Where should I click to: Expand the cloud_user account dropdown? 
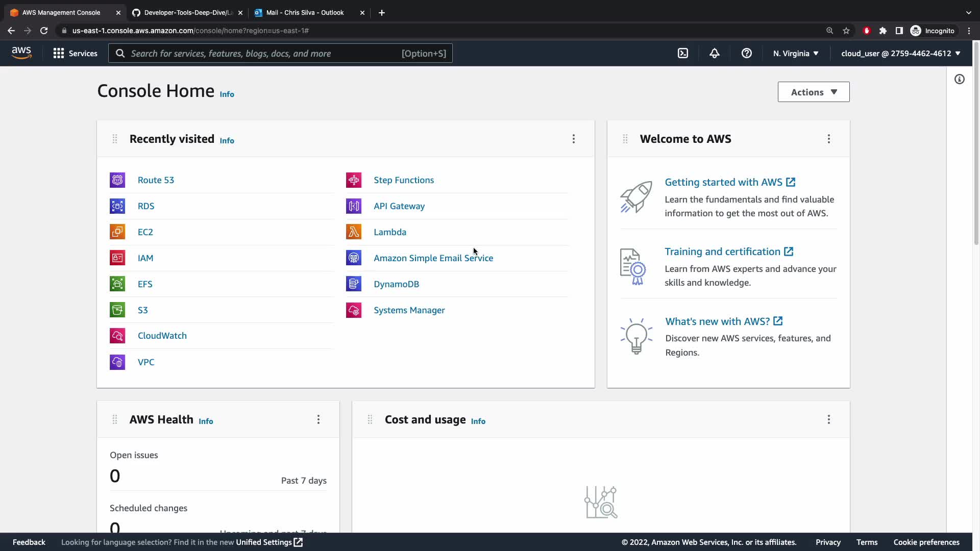(900, 54)
